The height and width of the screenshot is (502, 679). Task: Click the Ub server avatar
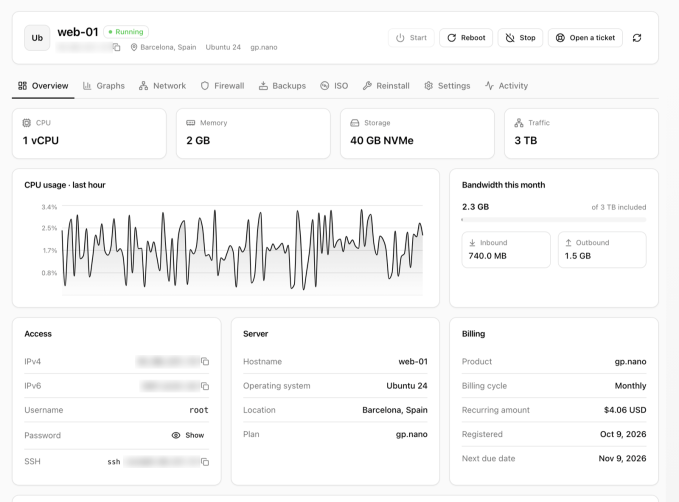pyautogui.click(x=37, y=38)
